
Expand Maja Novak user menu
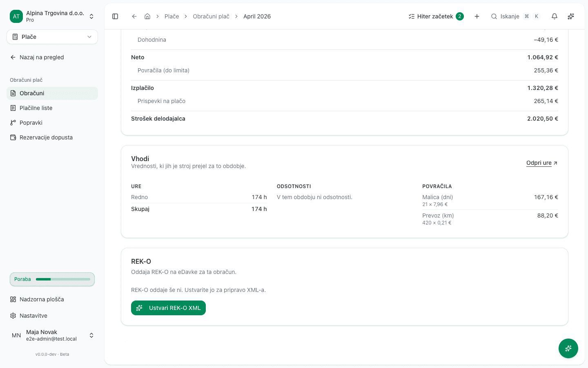click(52, 335)
